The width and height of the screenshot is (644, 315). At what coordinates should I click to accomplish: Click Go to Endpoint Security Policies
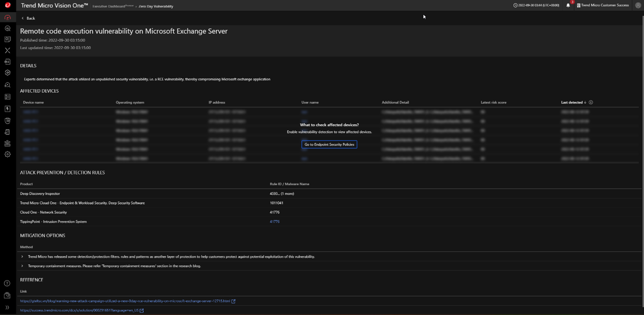pos(329,144)
